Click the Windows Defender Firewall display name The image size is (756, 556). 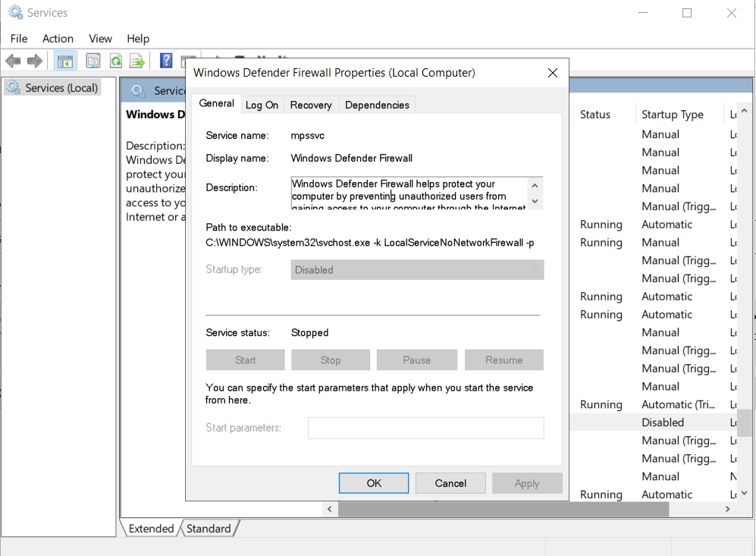(x=352, y=159)
